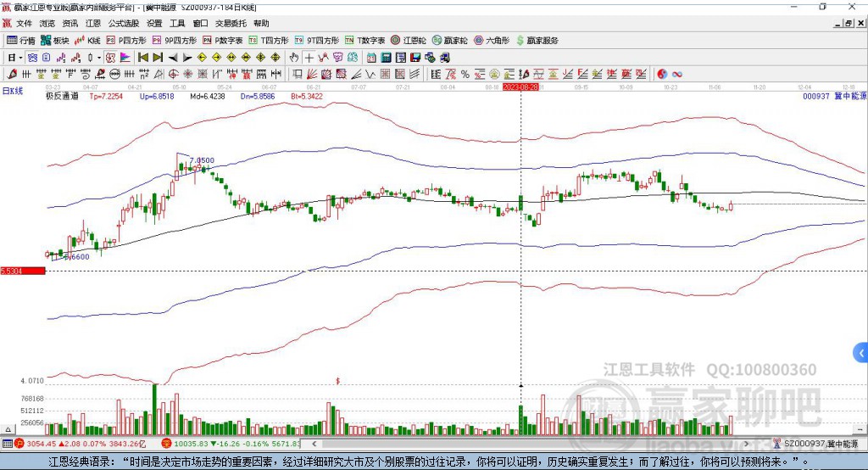The width and height of the screenshot is (868, 470).
Task: Open the 9T四方形 tool
Action: (x=317, y=41)
